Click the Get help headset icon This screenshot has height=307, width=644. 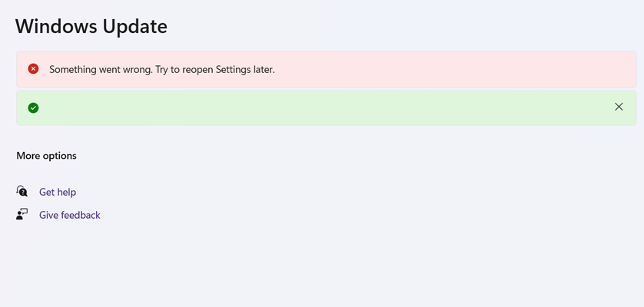22,191
